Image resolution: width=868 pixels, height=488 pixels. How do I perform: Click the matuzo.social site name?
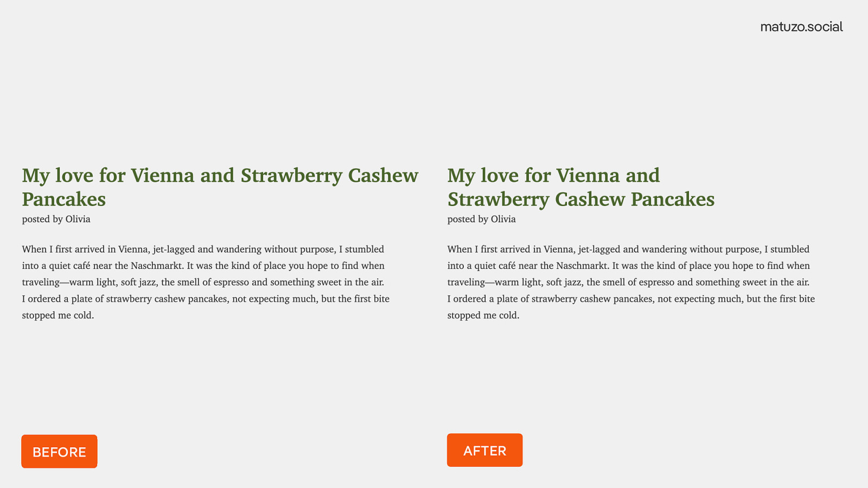tap(801, 27)
